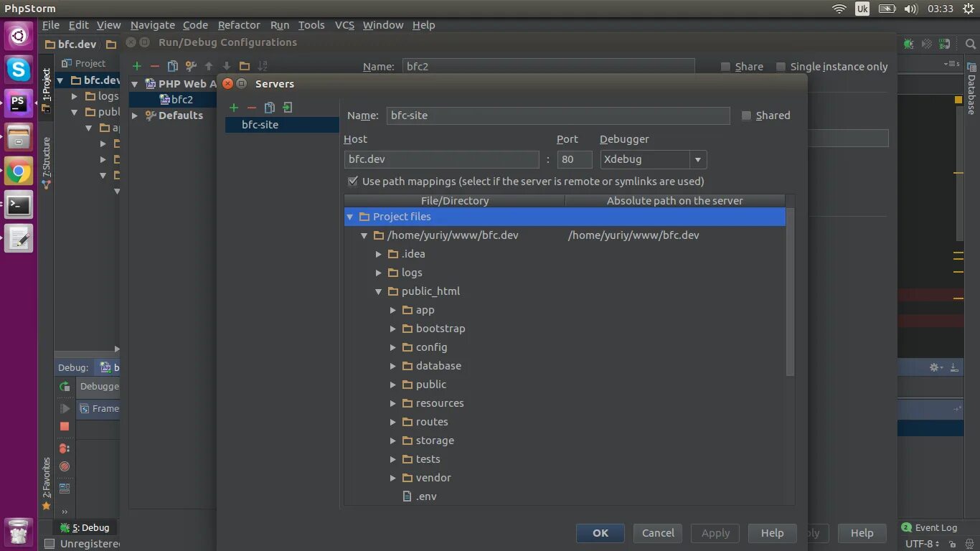
Task: Import server icon in Servers toolbar
Action: point(288,108)
